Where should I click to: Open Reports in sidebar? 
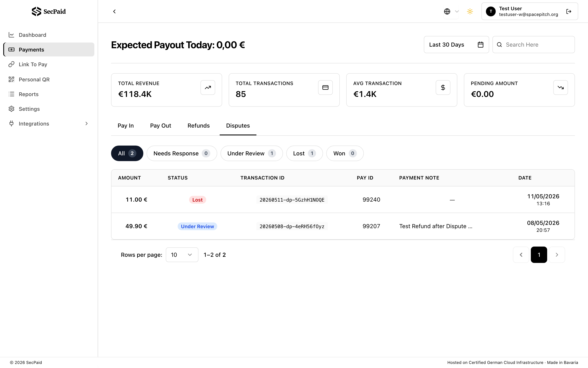49,94
